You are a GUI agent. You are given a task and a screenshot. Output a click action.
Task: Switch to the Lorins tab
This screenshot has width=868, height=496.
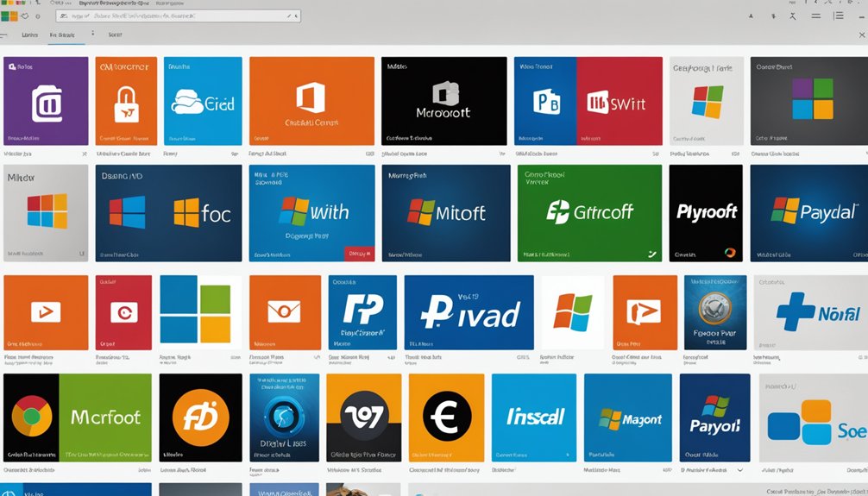pos(30,35)
